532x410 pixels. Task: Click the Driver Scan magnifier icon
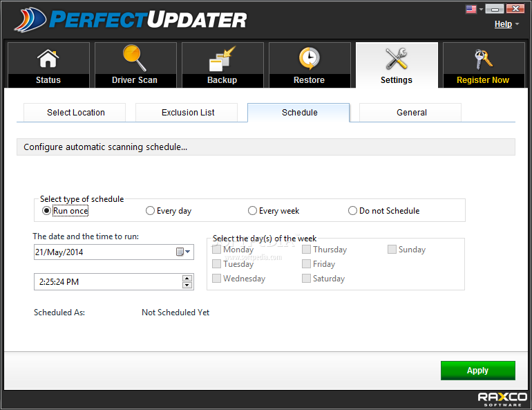pos(135,58)
